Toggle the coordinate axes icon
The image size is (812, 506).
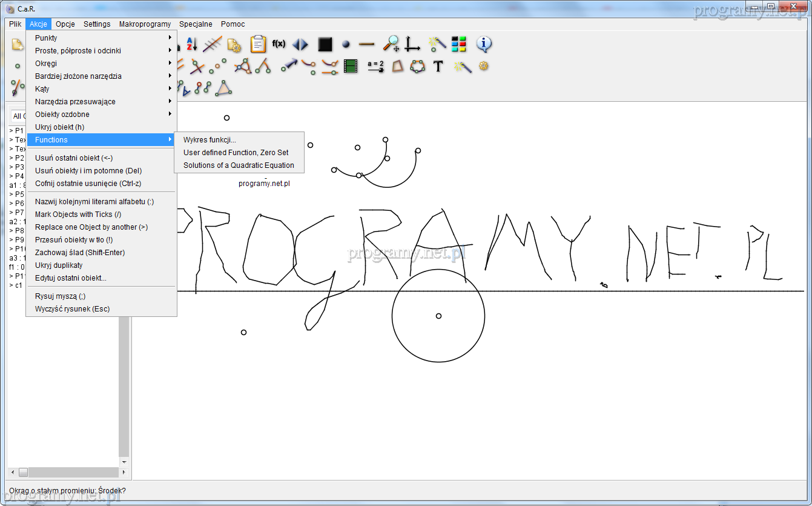click(x=413, y=44)
